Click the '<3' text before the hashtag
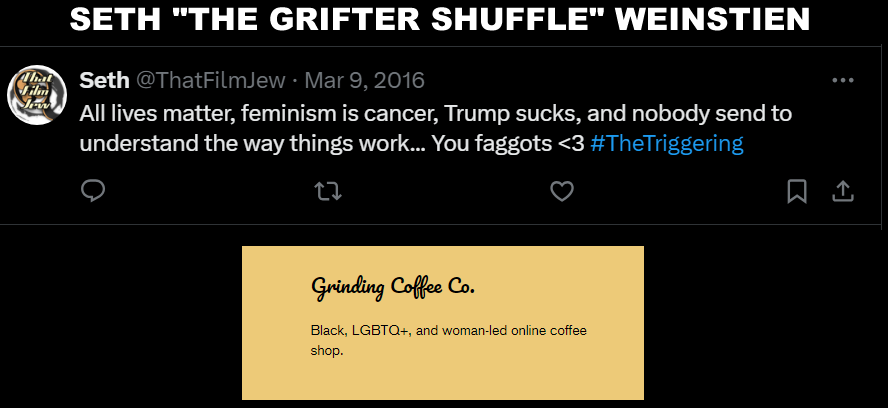The image size is (888, 408). pos(571,143)
